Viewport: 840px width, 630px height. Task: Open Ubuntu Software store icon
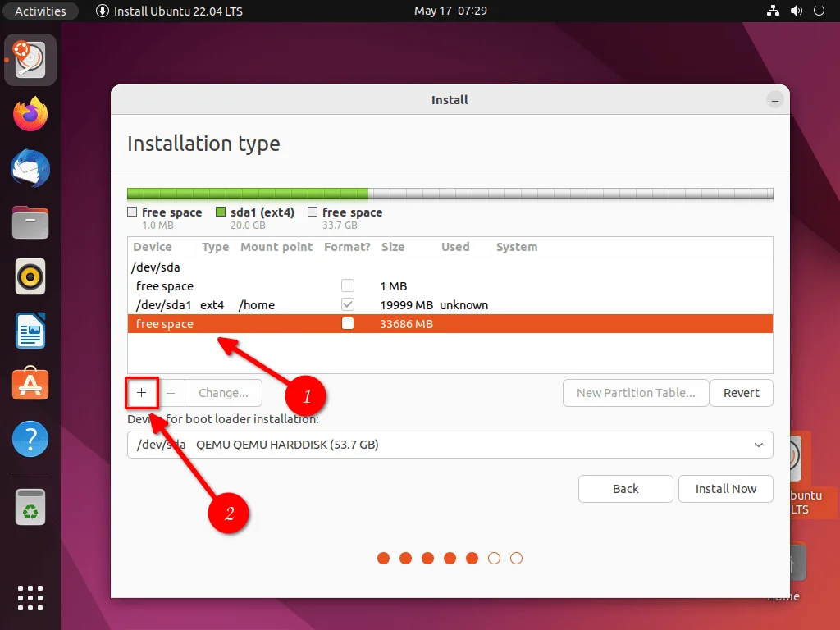pos(30,386)
